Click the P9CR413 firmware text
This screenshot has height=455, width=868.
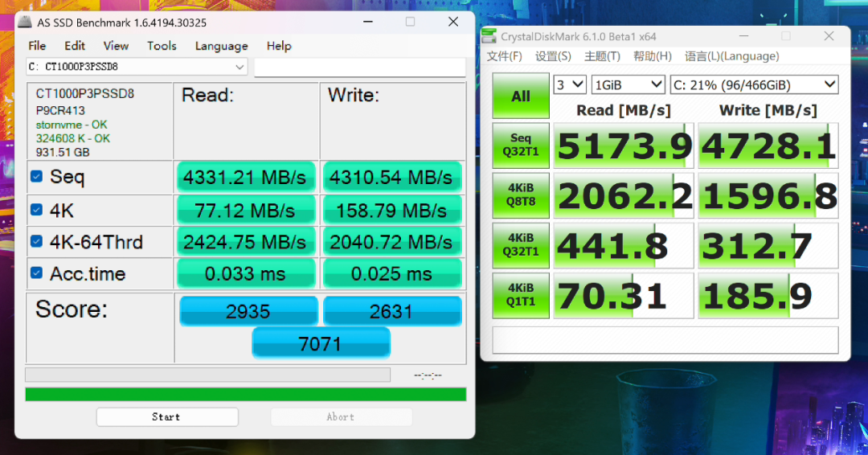click(60, 110)
